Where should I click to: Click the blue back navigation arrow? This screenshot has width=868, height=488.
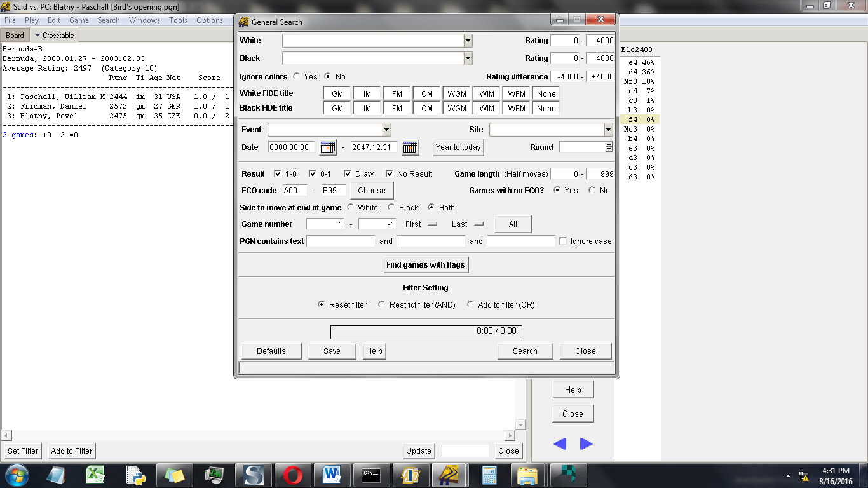[560, 445]
